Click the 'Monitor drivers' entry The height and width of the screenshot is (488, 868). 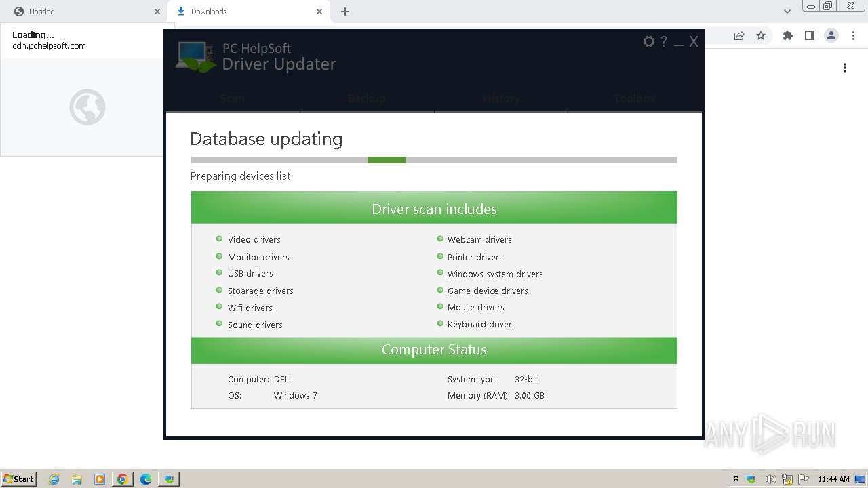(x=258, y=257)
